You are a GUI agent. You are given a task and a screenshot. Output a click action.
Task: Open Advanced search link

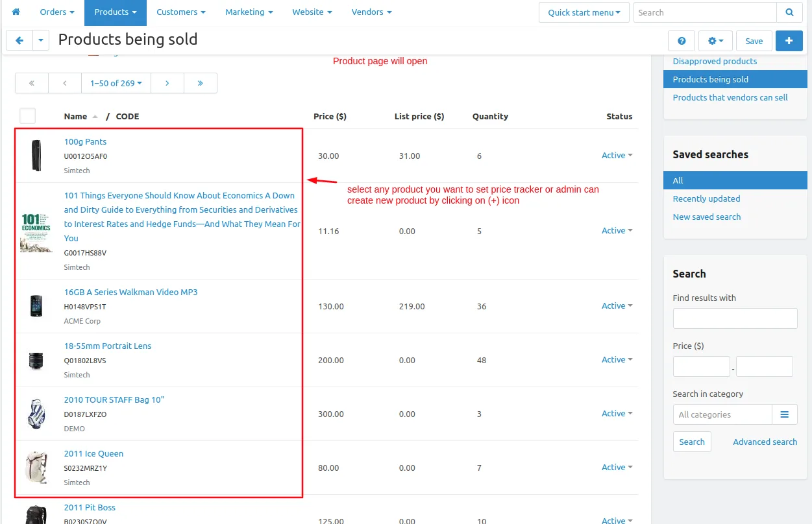(x=765, y=442)
